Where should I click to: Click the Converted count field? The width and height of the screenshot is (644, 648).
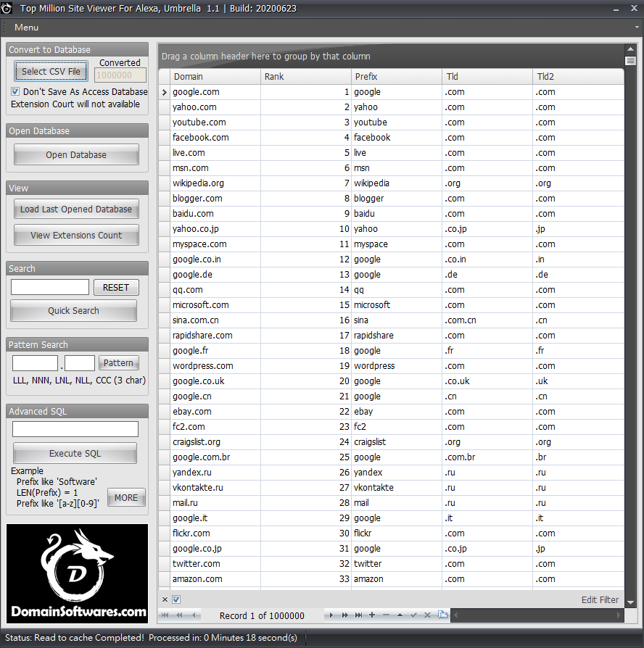coord(120,75)
